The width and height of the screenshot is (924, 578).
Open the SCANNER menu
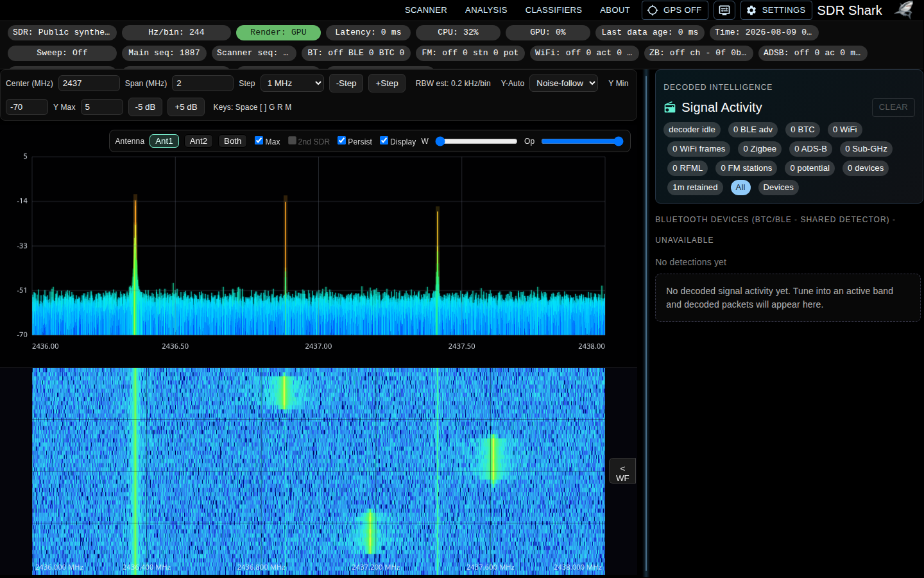pos(425,10)
